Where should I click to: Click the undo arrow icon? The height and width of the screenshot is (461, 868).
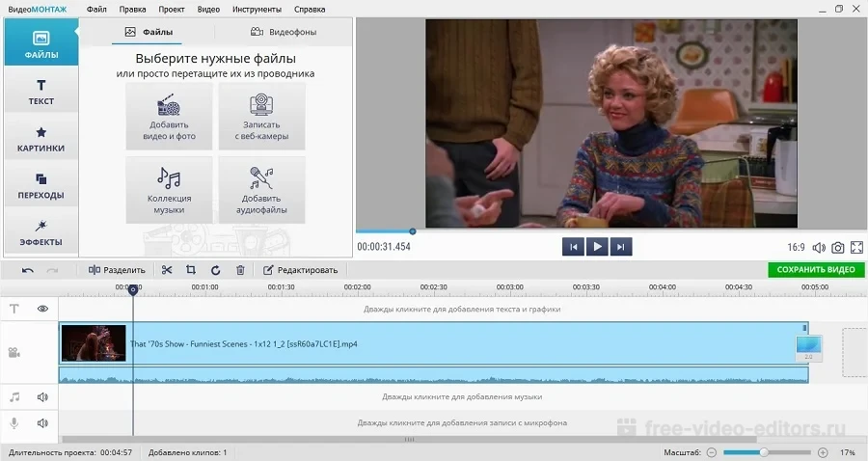click(28, 270)
